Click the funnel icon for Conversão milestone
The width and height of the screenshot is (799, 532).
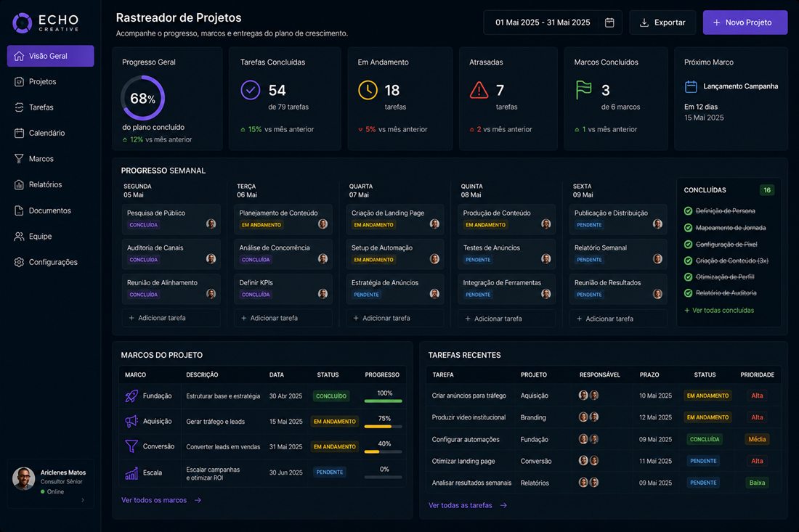131,446
